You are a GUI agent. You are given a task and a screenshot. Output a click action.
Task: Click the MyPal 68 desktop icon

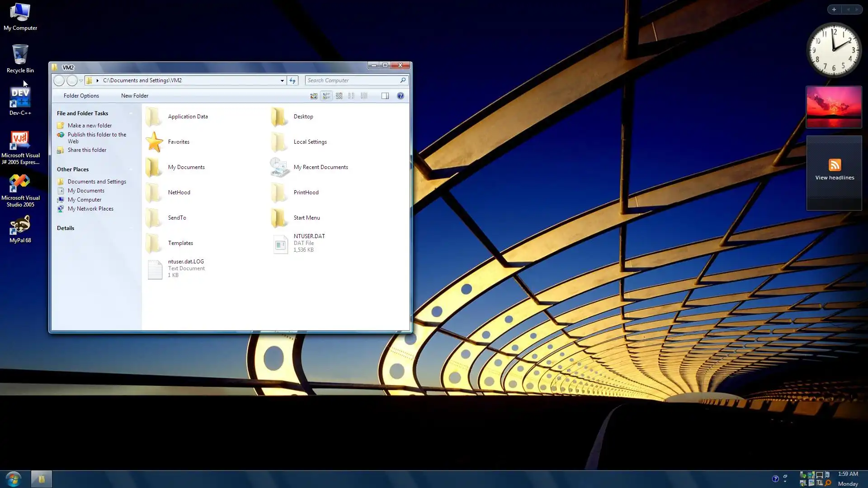click(20, 229)
